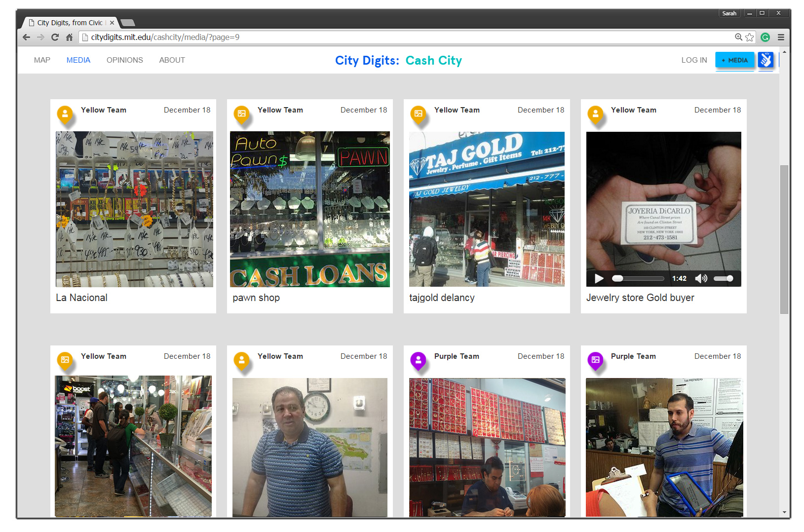Open the Chrome hamburger menu
This screenshot has width=804, height=532.
(781, 37)
